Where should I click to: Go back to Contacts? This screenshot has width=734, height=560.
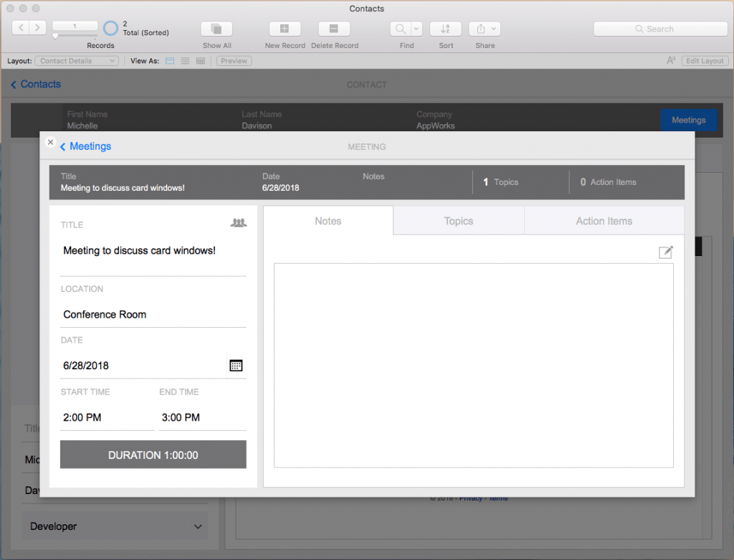pyautogui.click(x=36, y=85)
